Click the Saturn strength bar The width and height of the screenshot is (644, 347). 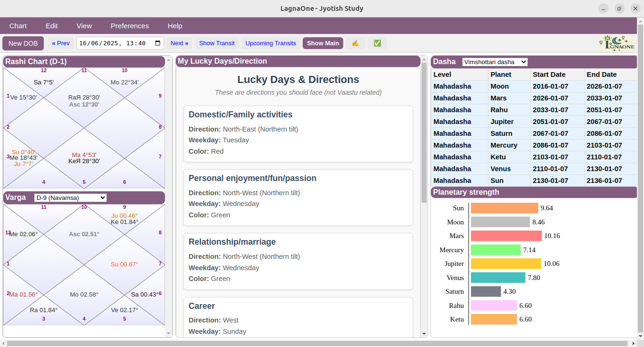click(486, 291)
